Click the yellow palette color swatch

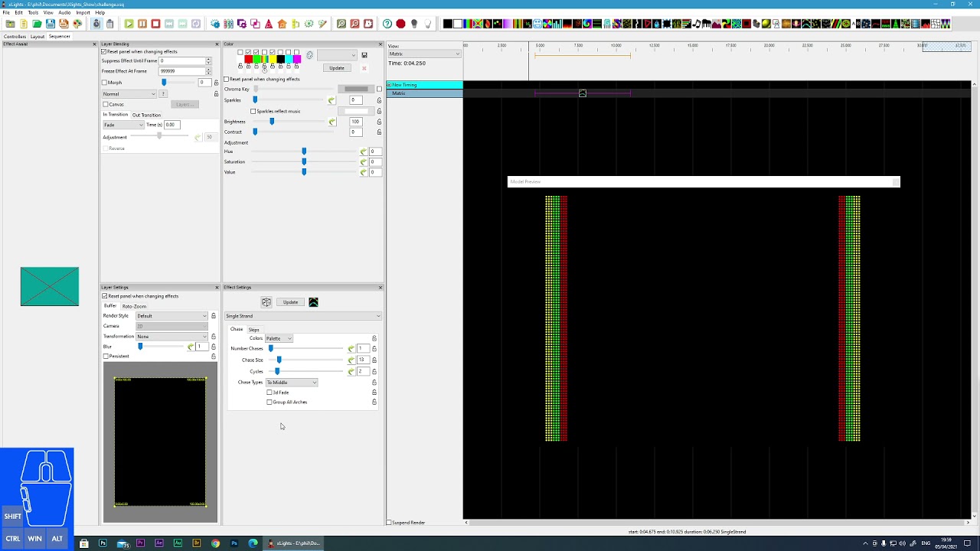coord(272,59)
